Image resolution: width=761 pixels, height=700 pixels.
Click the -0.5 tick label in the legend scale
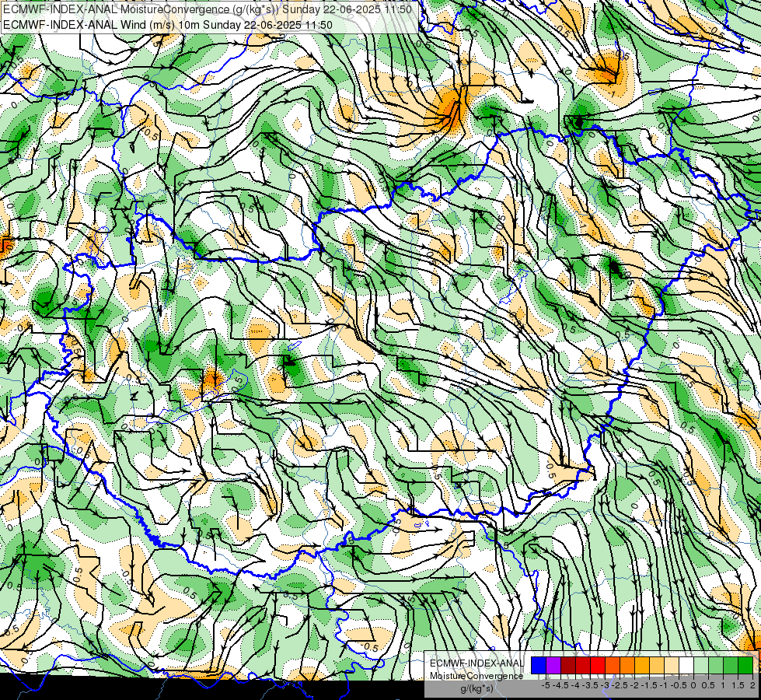point(679,685)
